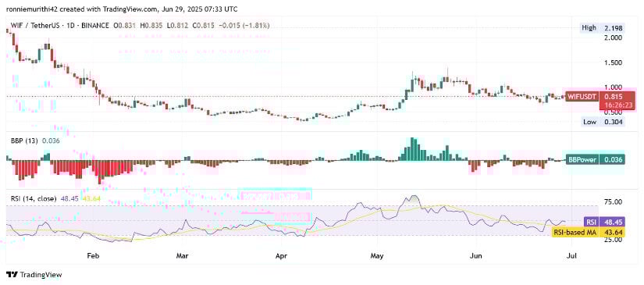Click the C0.815 close price value
644x285 pixels.
point(204,26)
